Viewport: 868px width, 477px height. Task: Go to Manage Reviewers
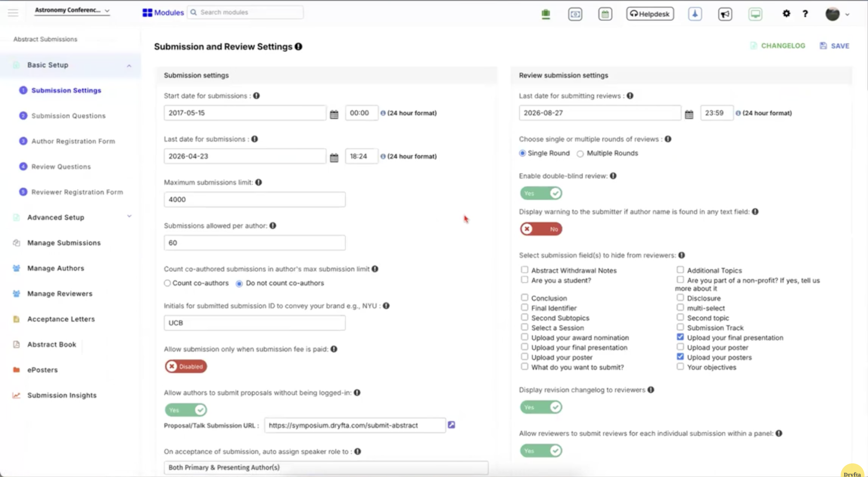pos(60,294)
